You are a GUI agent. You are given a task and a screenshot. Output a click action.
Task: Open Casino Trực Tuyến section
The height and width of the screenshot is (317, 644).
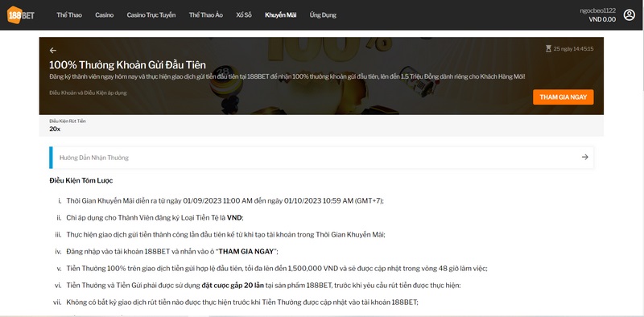(151, 15)
